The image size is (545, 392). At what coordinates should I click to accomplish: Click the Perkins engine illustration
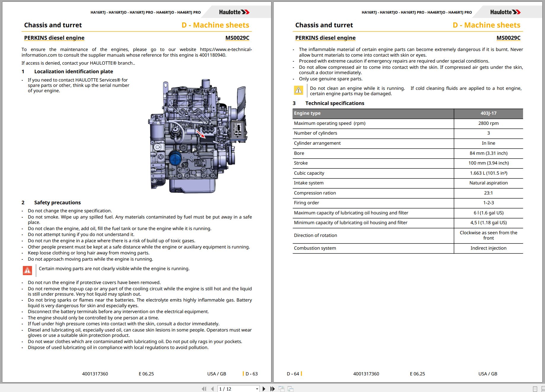pyautogui.click(x=198, y=136)
